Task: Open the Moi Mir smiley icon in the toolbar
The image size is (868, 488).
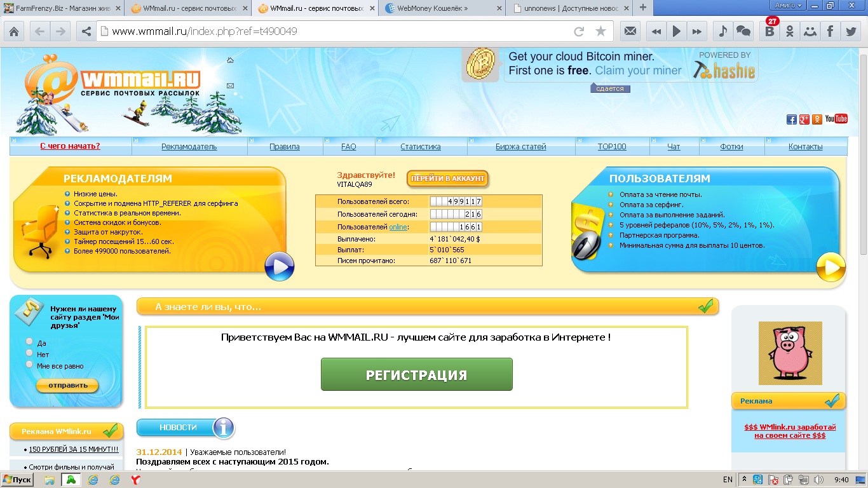Action: [810, 31]
